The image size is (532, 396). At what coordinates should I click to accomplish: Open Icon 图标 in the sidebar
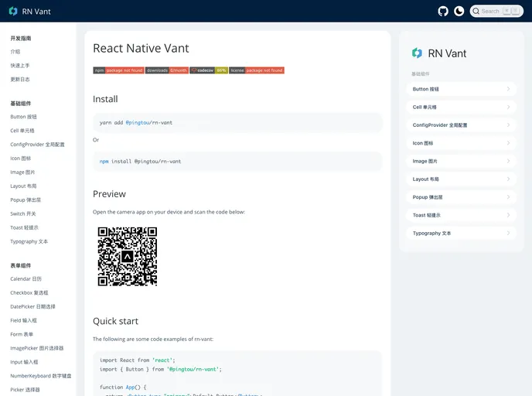[21, 159]
